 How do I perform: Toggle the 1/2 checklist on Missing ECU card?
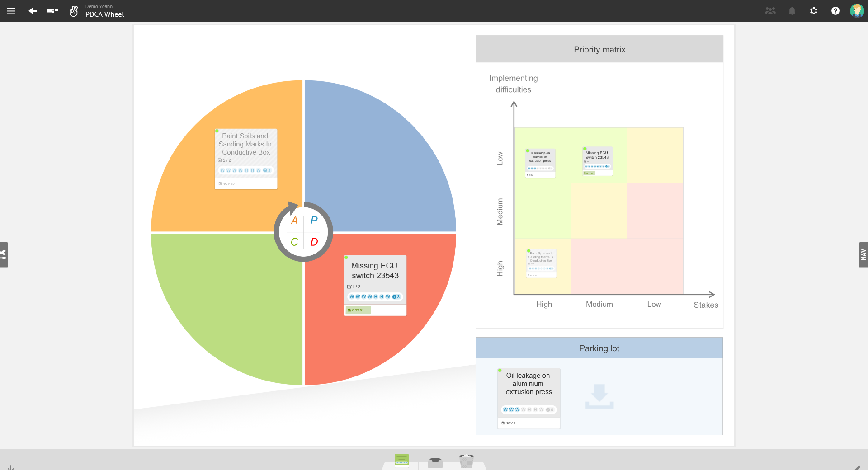(x=354, y=287)
